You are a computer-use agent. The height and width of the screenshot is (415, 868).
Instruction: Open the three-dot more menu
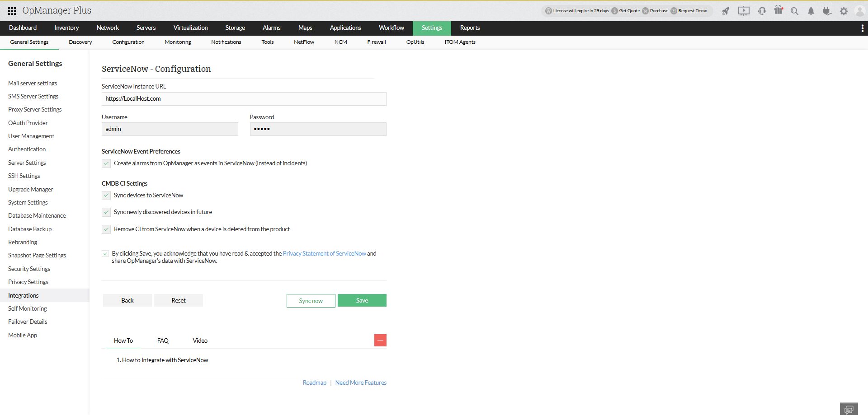[x=863, y=28]
